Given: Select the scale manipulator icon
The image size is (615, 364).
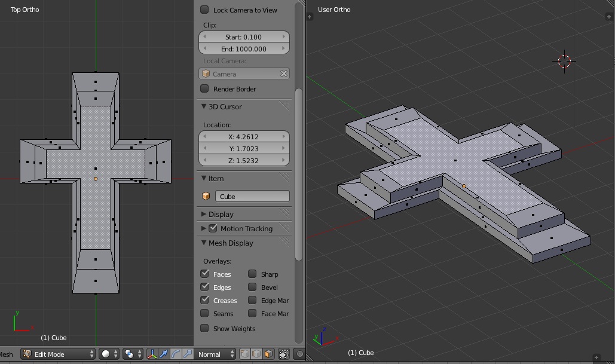Looking at the screenshot, I should 188,354.
